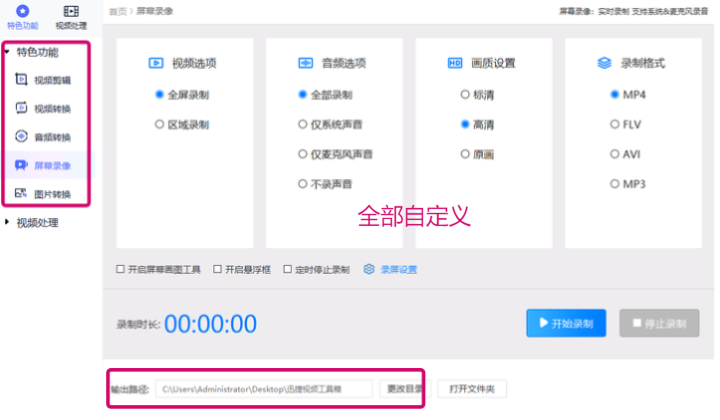Open the 录屏设置 link

399,269
